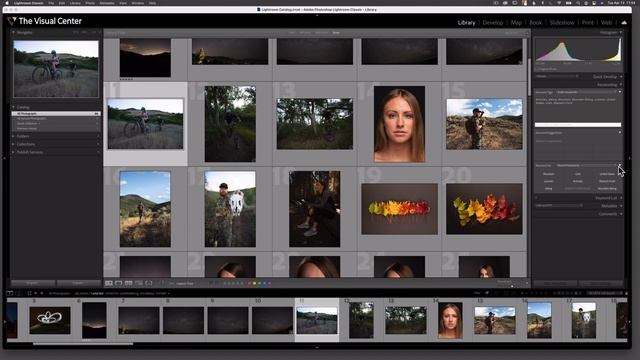Collapse the Keywording panel
The width and height of the screenshot is (640, 360).
click(621, 85)
